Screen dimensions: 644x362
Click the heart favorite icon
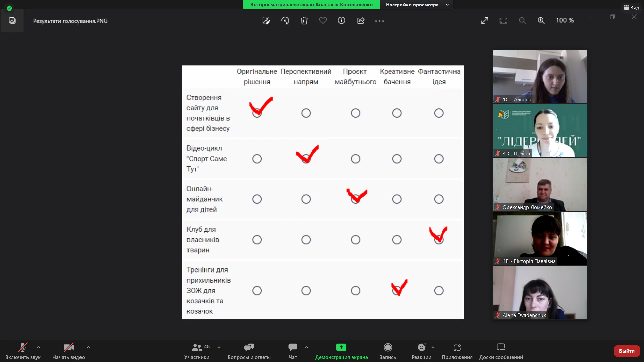[323, 21]
